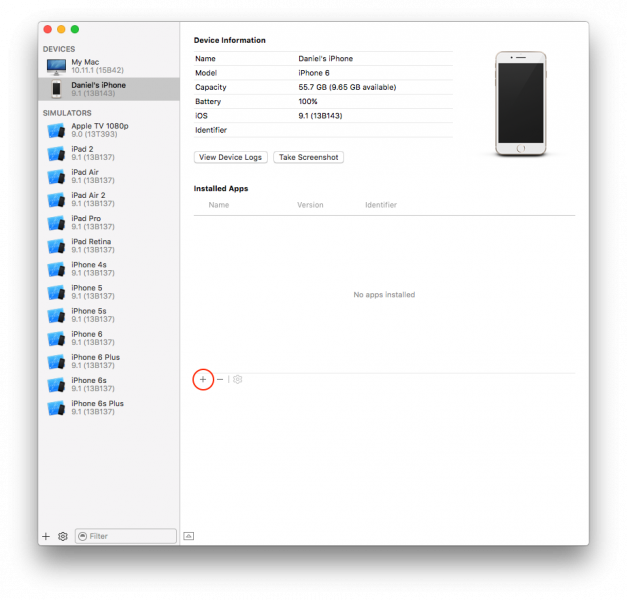This screenshot has height=600, width=627.
Task: Open installed apps gear action menu
Action: pos(238,379)
